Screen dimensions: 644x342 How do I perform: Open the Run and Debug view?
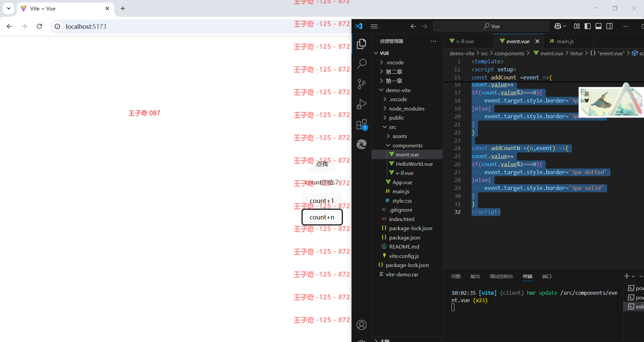click(362, 104)
